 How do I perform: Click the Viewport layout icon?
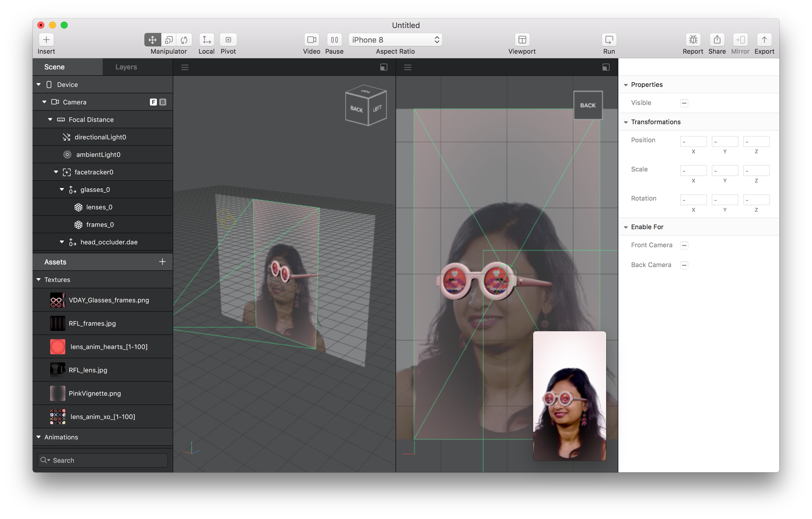[522, 39]
